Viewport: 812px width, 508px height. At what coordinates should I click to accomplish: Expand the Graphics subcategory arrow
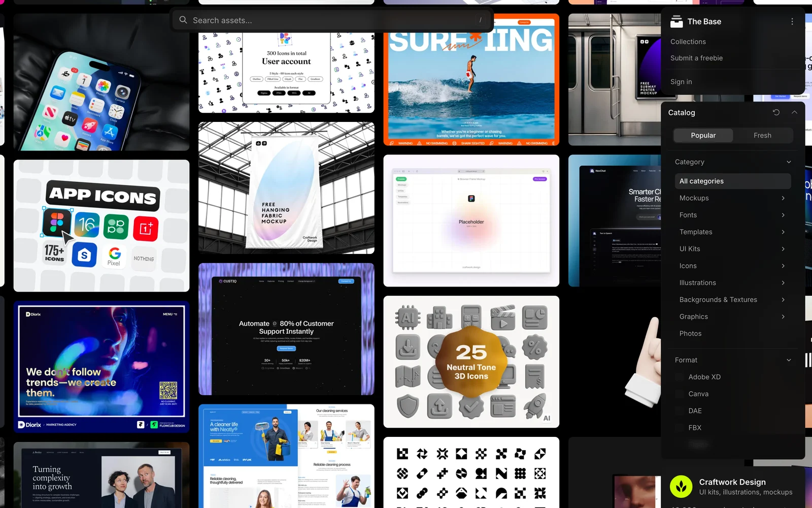[x=783, y=316]
